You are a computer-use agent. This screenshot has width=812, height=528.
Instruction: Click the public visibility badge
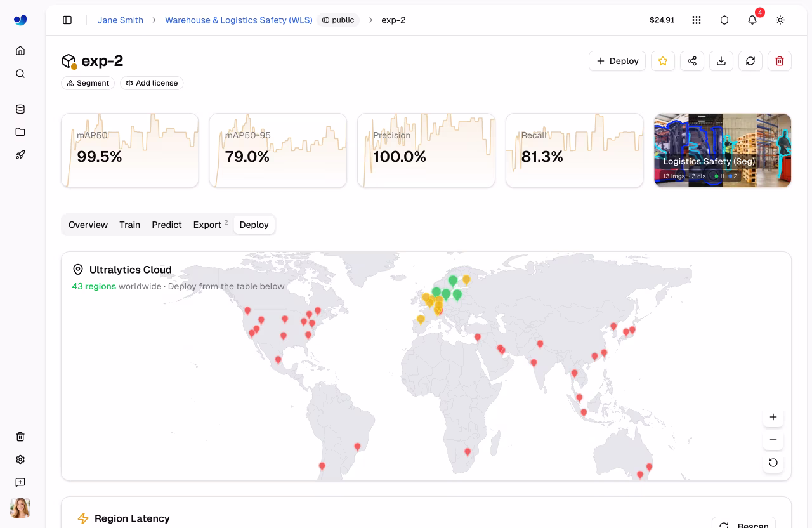[338, 20]
